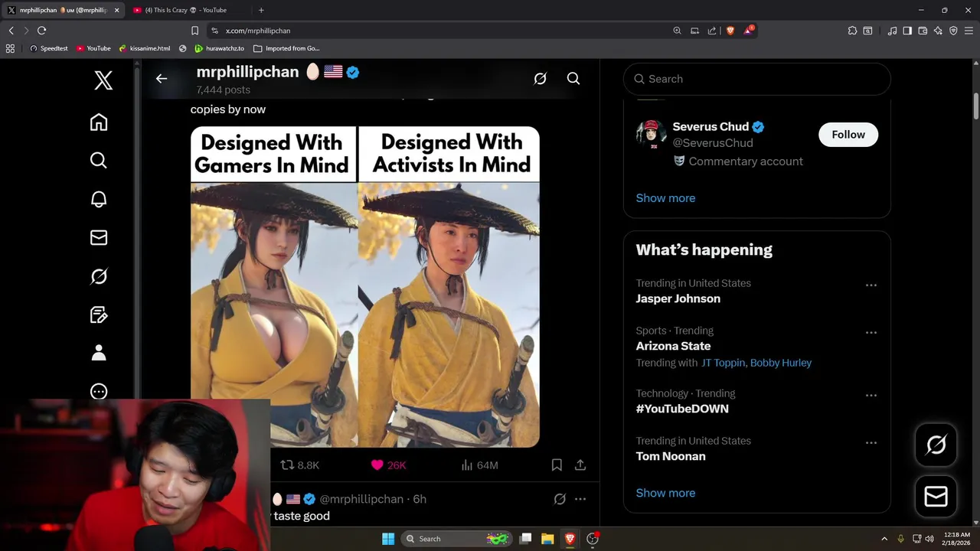Show more under What's happening

point(665,493)
